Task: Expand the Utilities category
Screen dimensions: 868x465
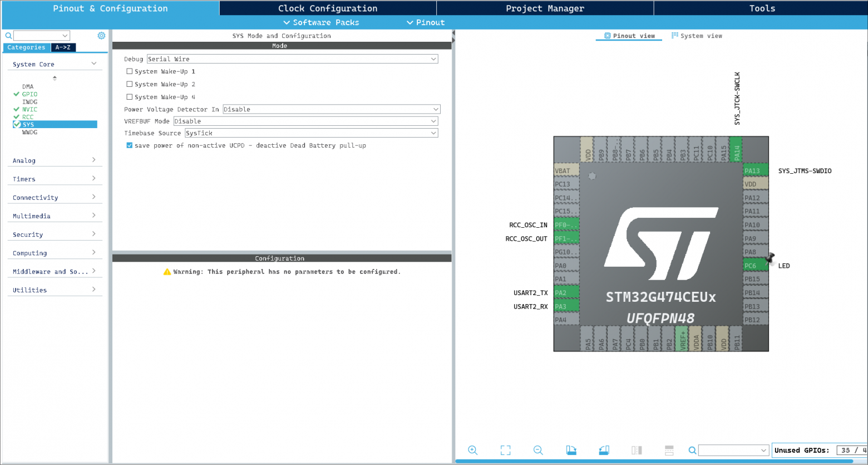Action: pyautogui.click(x=55, y=290)
